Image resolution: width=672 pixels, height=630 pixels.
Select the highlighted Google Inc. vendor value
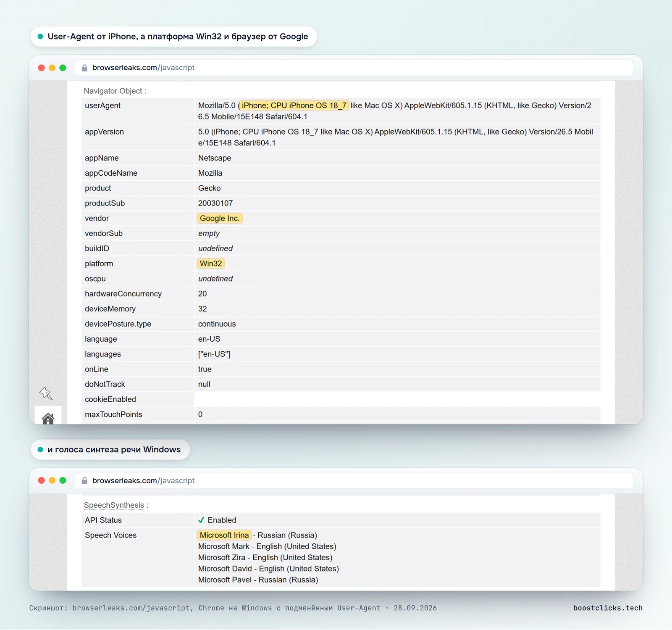pyautogui.click(x=220, y=218)
